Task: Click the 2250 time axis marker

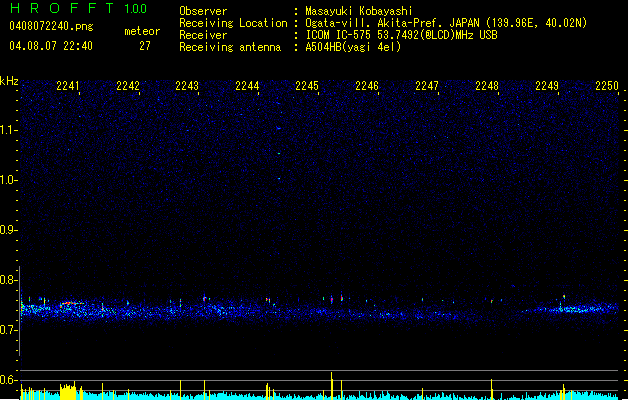Action: pyautogui.click(x=607, y=86)
